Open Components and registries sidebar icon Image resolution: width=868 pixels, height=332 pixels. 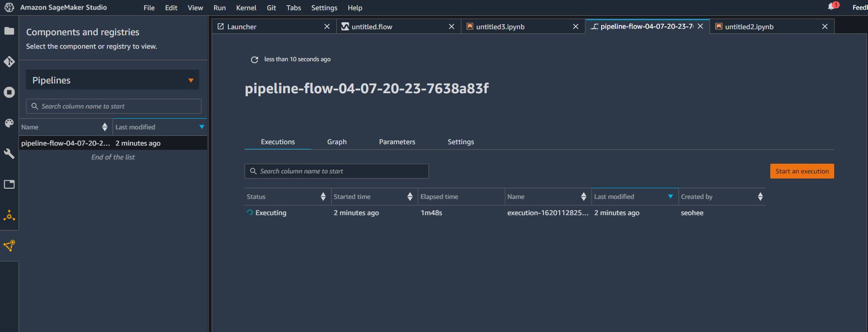9,245
